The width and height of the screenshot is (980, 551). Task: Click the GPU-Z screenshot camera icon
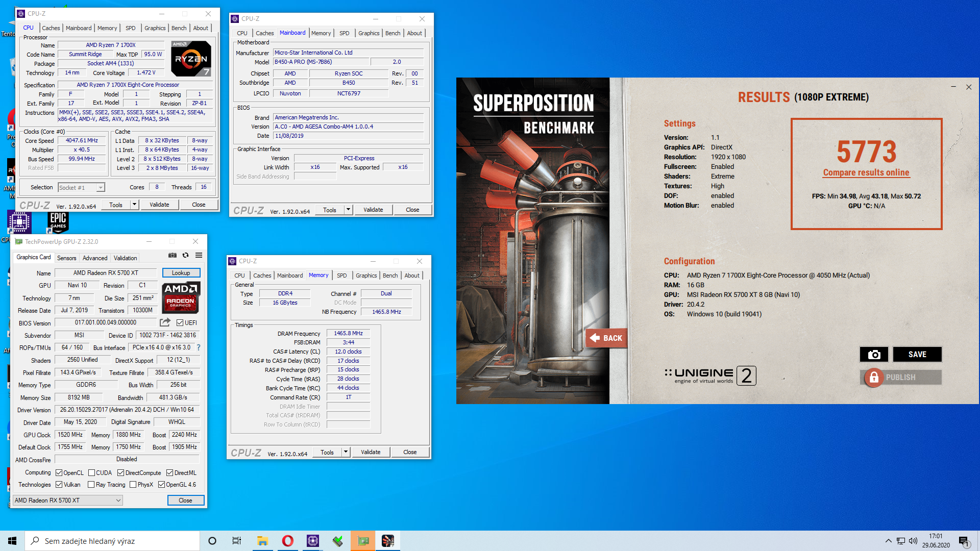173,256
